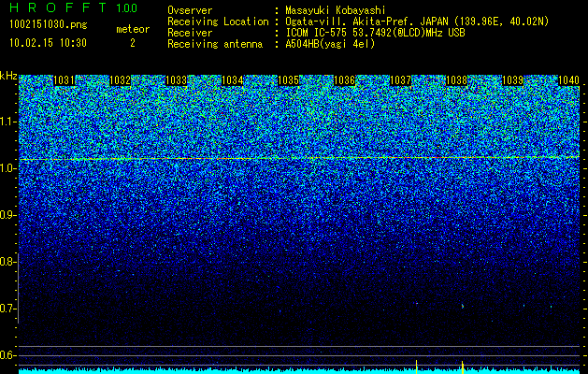Viewport: 588px width, 374px height.
Task: Click the Ogata-vill. Akita-Pref. JAPAN location text
Action: [417, 22]
